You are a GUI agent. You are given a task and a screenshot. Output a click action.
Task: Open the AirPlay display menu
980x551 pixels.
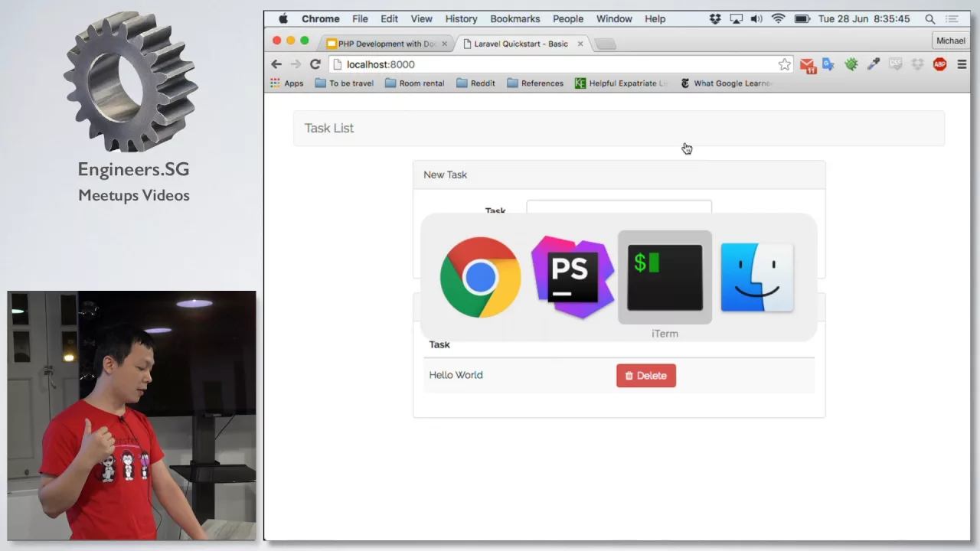click(736, 18)
